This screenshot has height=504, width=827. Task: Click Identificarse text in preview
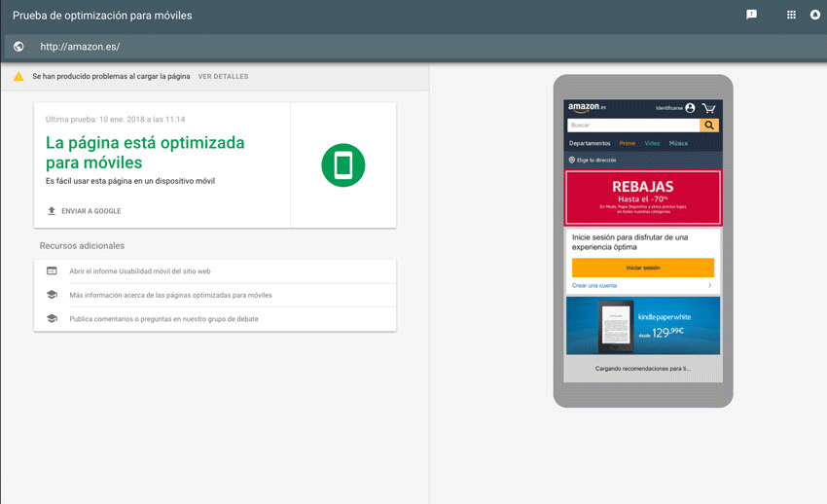click(x=669, y=108)
